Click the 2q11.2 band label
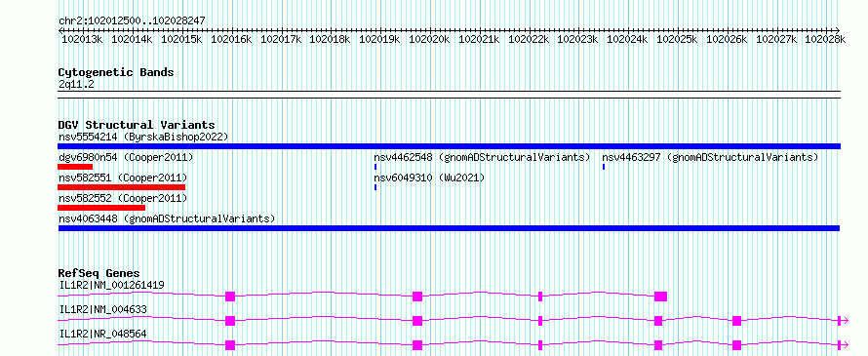The image size is (868, 356). [x=76, y=84]
